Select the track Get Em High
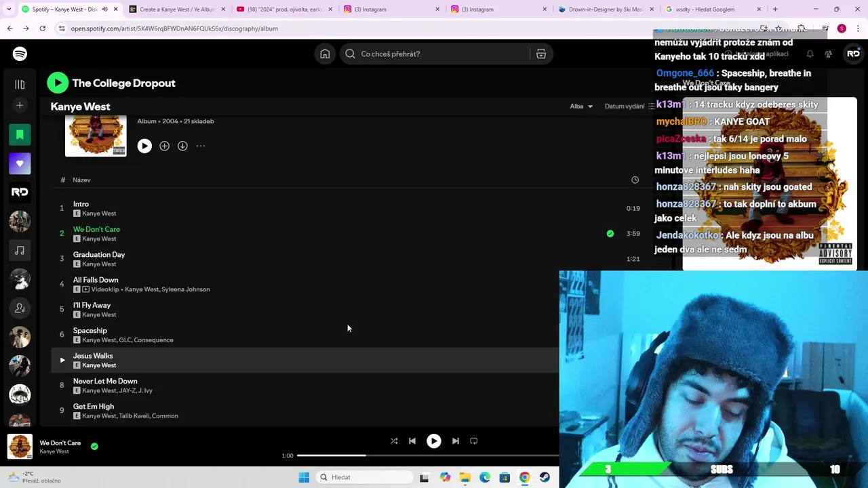This screenshot has width=868, height=488. [x=94, y=407]
